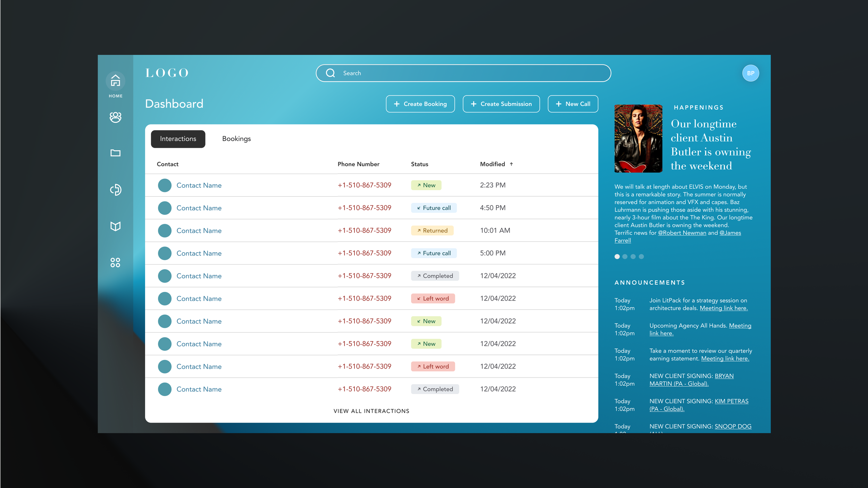Click the Create Submission button
This screenshot has width=868, height=488.
[501, 104]
